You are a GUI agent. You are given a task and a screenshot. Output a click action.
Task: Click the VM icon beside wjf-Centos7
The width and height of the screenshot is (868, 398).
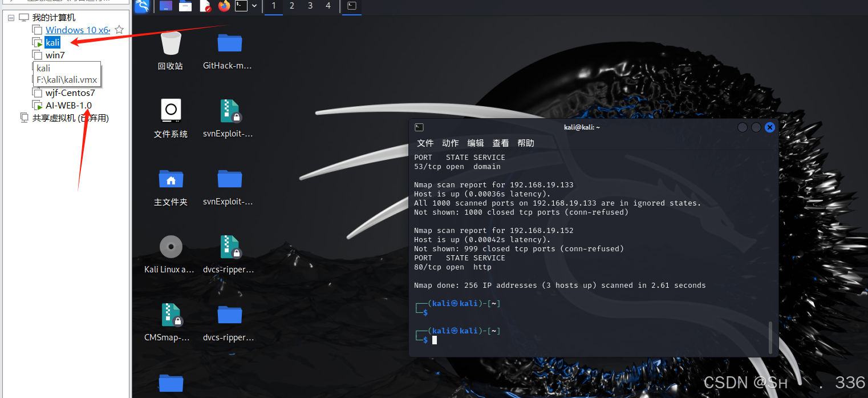click(x=37, y=93)
